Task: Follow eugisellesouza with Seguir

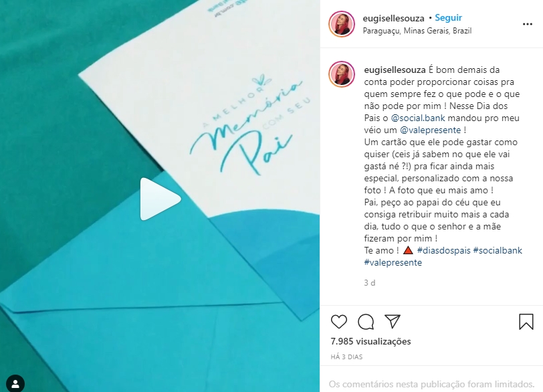Action: [448, 17]
